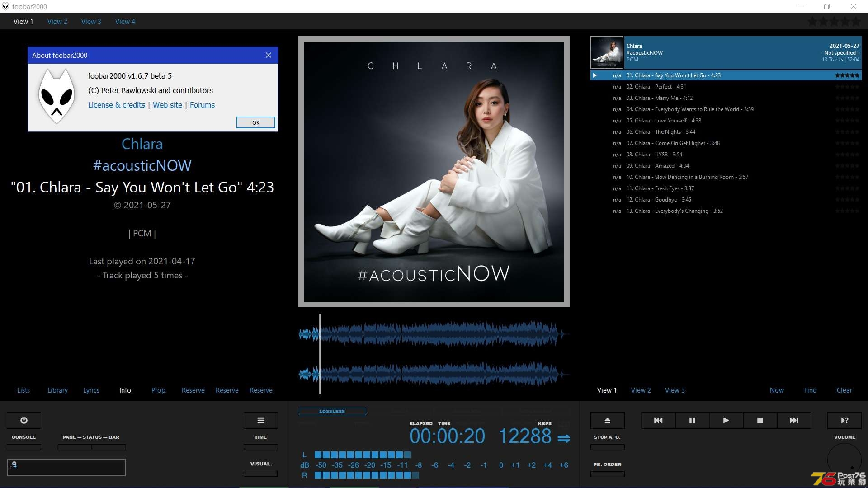Select playlist View 3 tab below tracklist

click(x=675, y=390)
